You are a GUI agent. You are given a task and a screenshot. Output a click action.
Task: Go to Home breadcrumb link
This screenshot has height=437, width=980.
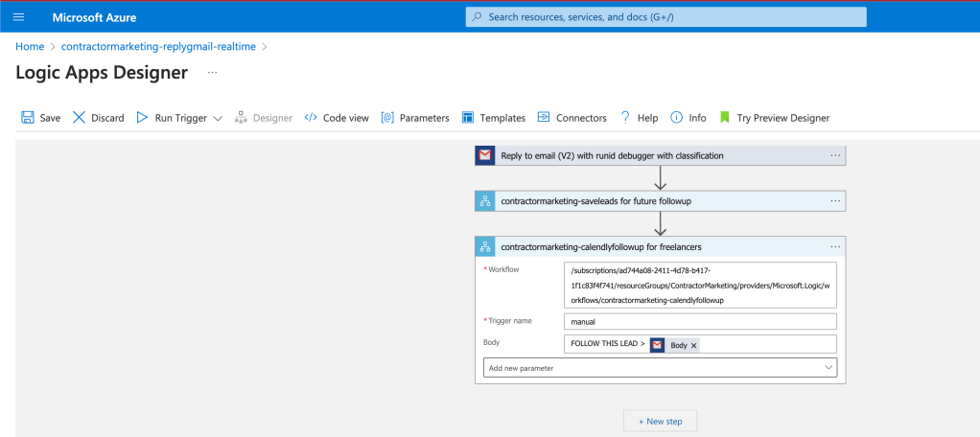(x=30, y=47)
